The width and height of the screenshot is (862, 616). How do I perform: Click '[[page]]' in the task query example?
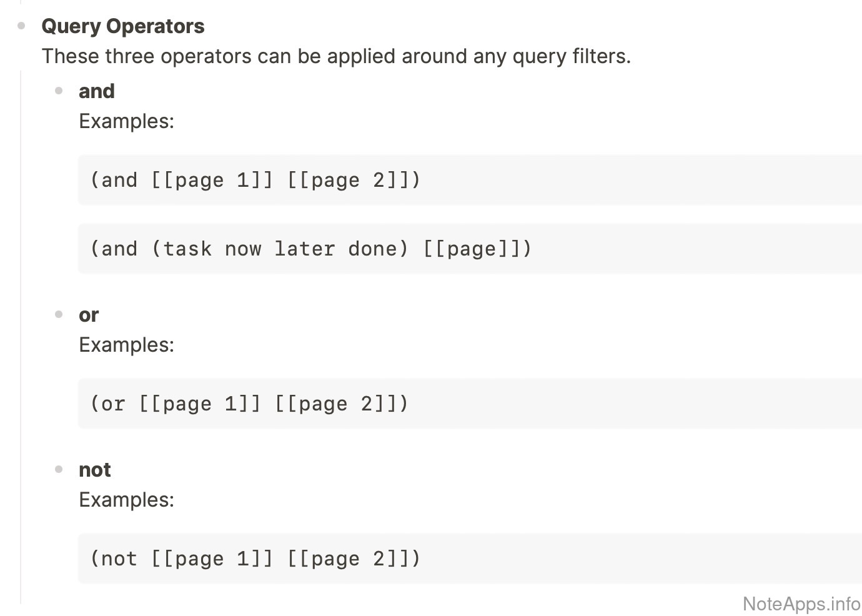point(472,249)
